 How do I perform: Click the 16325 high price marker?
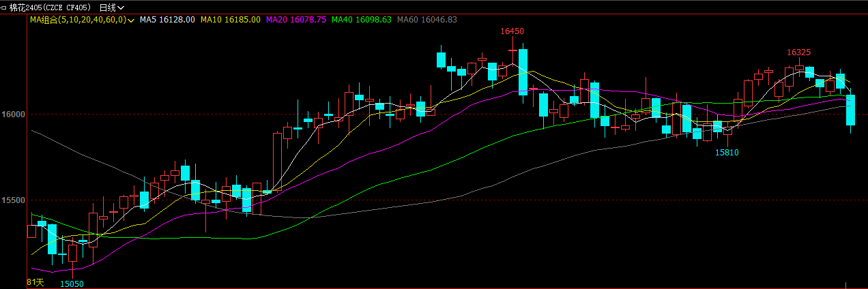[798, 52]
